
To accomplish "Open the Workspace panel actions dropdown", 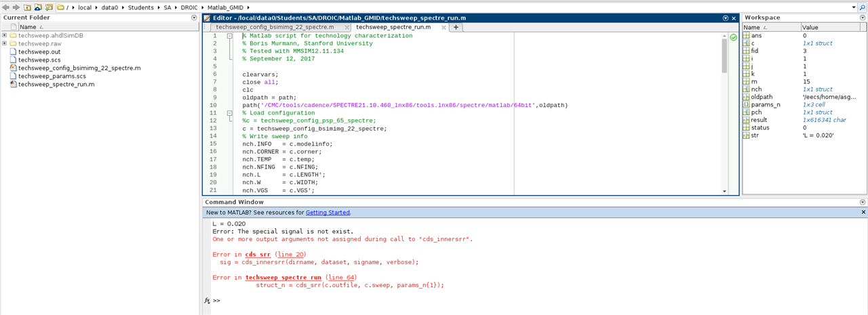I will coord(863,18).
